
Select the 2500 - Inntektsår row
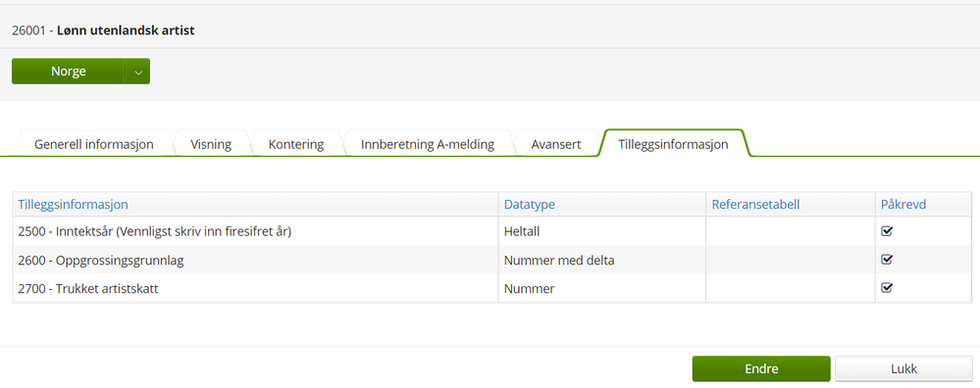pyautogui.click(x=492, y=231)
